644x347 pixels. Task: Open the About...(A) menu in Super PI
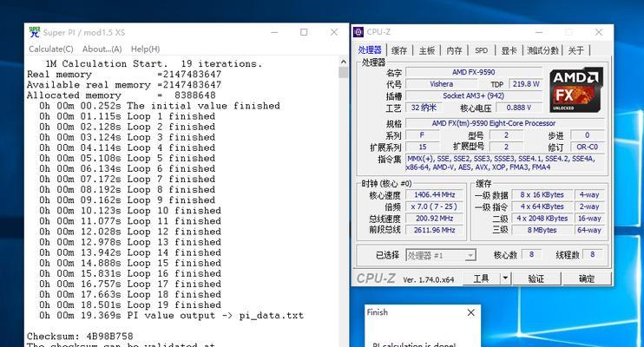(102, 49)
